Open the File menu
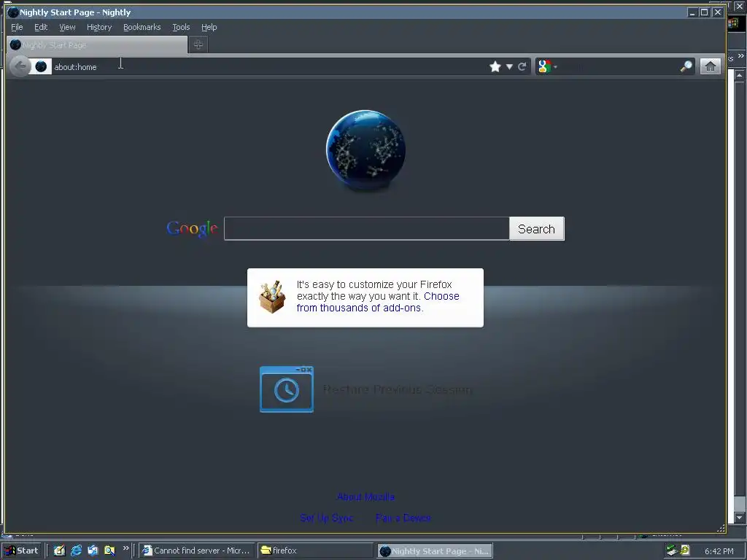 click(17, 27)
